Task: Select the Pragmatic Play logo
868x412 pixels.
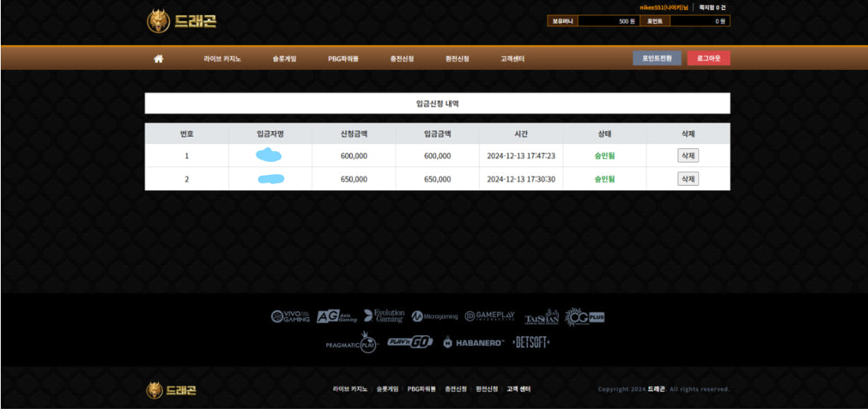Action: pyautogui.click(x=351, y=342)
